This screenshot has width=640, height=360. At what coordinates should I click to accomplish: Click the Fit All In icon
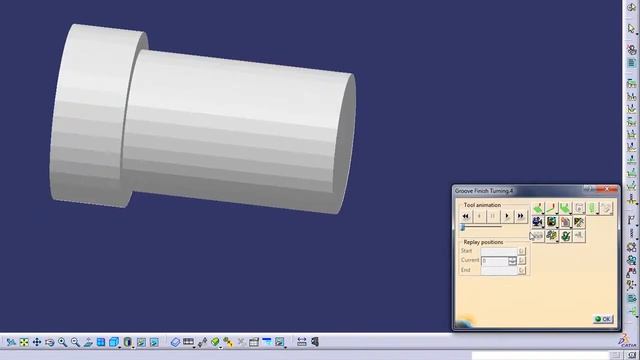pos(24,342)
